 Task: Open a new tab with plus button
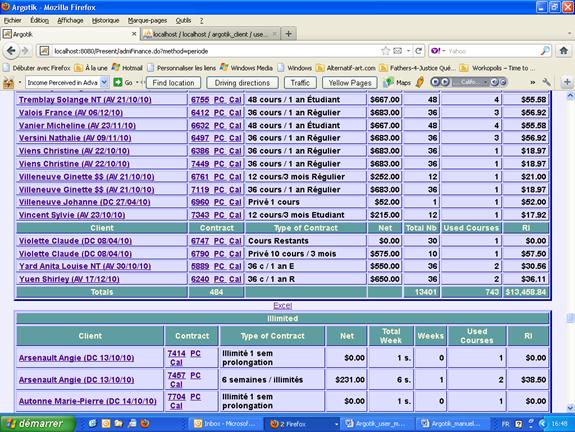point(289,34)
